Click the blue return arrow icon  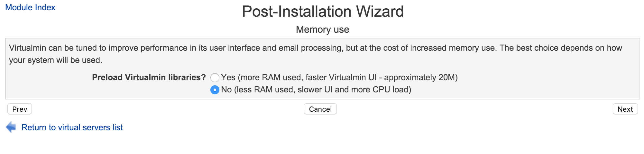point(11,127)
